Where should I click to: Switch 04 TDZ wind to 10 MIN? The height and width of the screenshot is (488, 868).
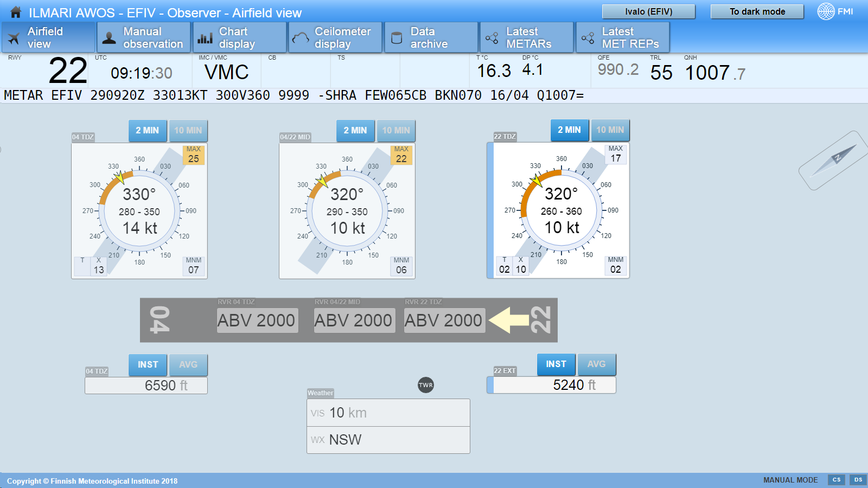[x=188, y=131]
